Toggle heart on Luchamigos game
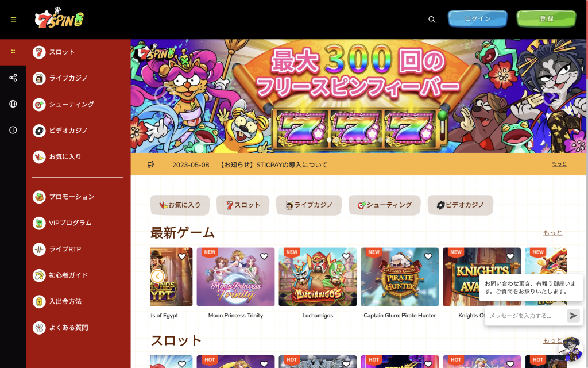Viewport: 588px width, 368px height. click(346, 256)
